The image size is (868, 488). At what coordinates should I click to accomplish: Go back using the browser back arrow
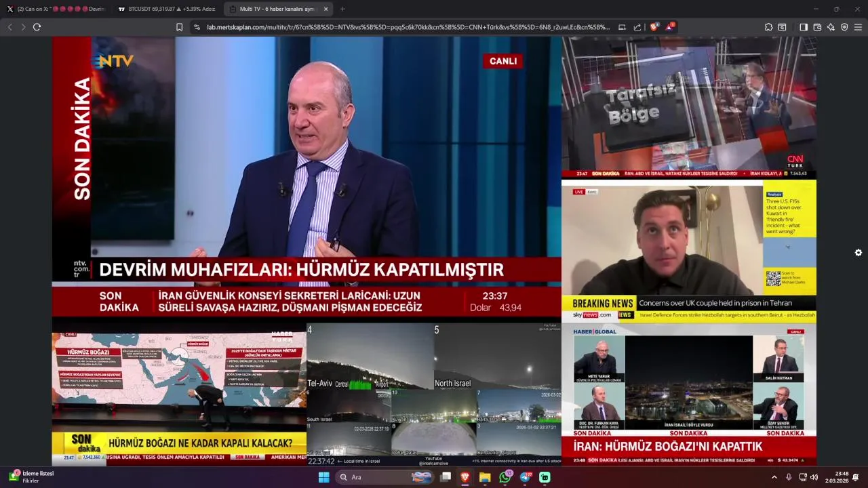tap(10, 27)
